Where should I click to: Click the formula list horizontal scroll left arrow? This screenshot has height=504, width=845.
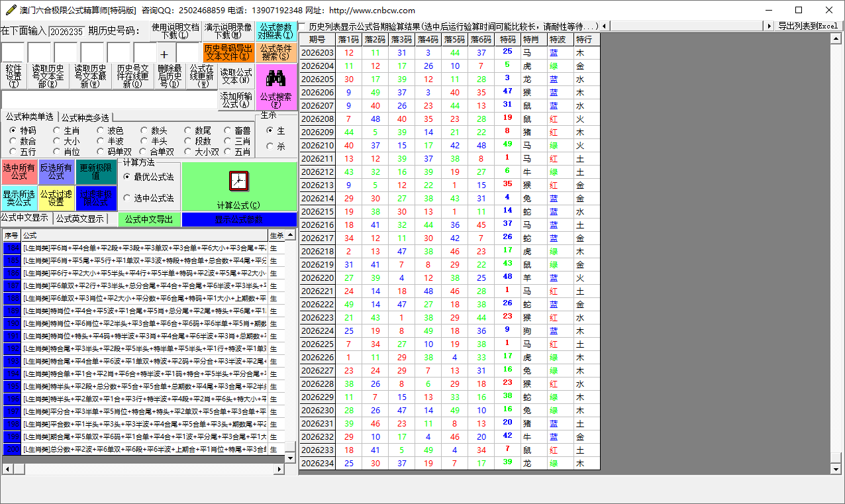[x=7, y=469]
